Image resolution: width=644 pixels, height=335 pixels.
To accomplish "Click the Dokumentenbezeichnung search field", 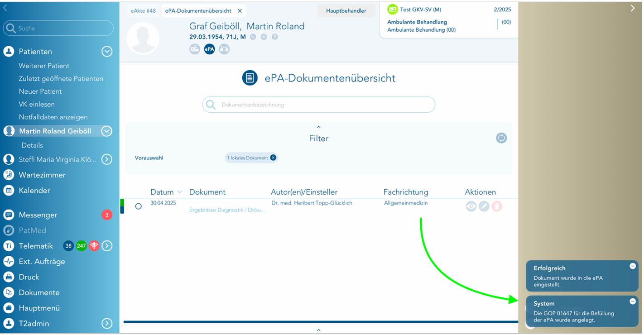I will tap(319, 105).
